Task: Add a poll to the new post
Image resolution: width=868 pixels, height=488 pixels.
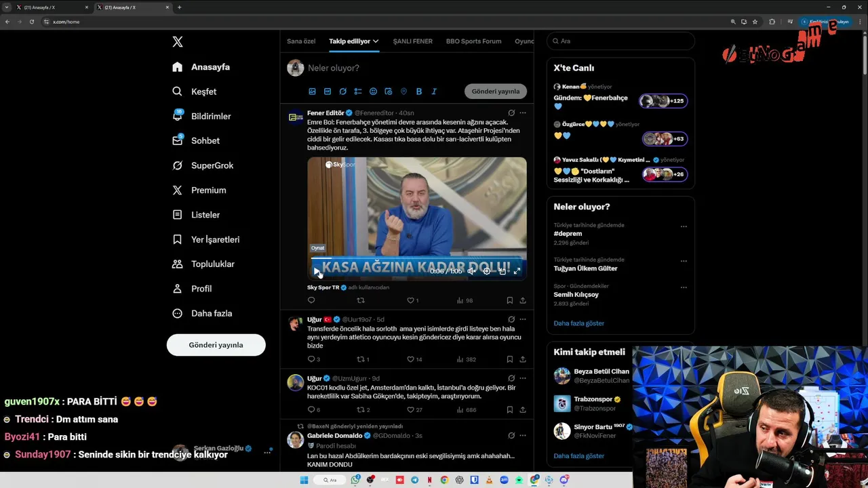Action: coord(358,91)
